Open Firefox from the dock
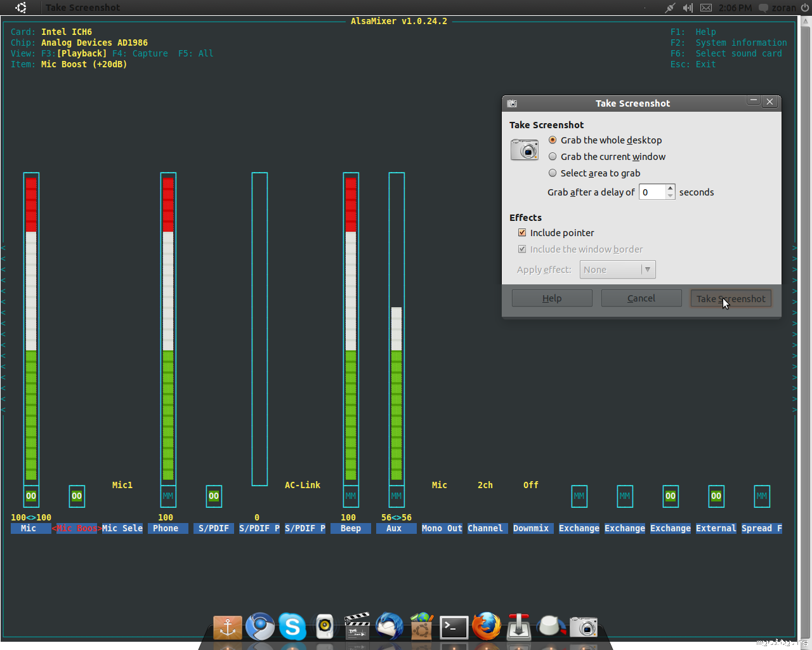Screen dimensions: 812x650 tap(487, 627)
